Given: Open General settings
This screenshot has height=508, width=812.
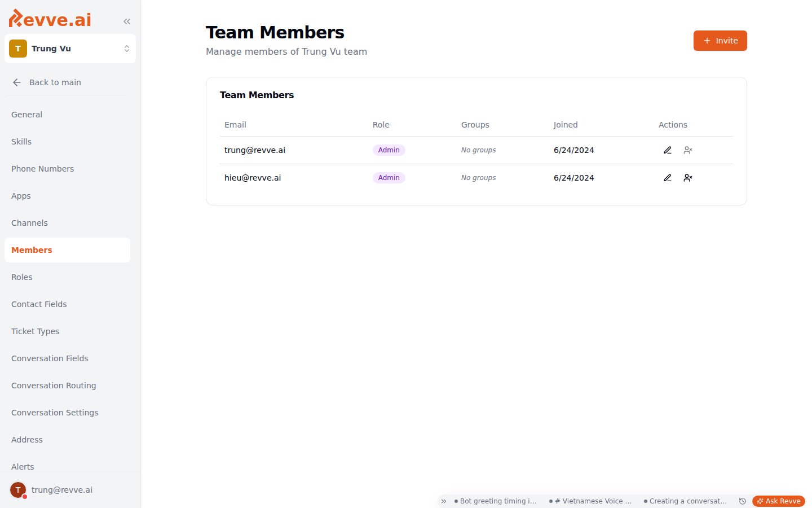Looking at the screenshot, I should tap(67, 115).
